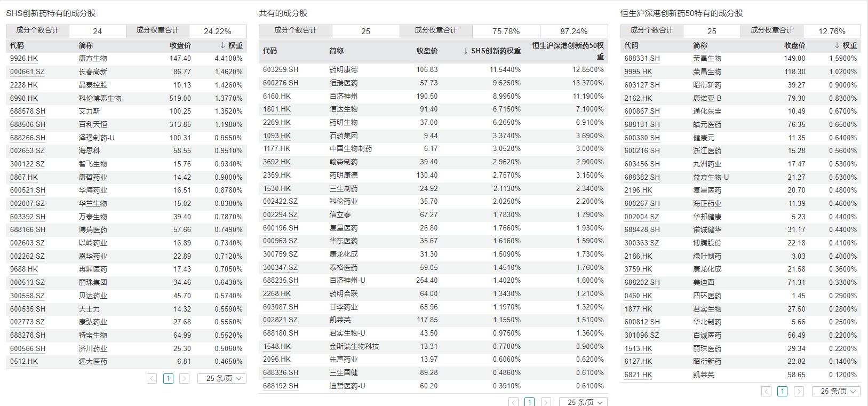Open stock code 603259.SH
Image resolution: width=868 pixels, height=406 pixels.
(x=281, y=69)
